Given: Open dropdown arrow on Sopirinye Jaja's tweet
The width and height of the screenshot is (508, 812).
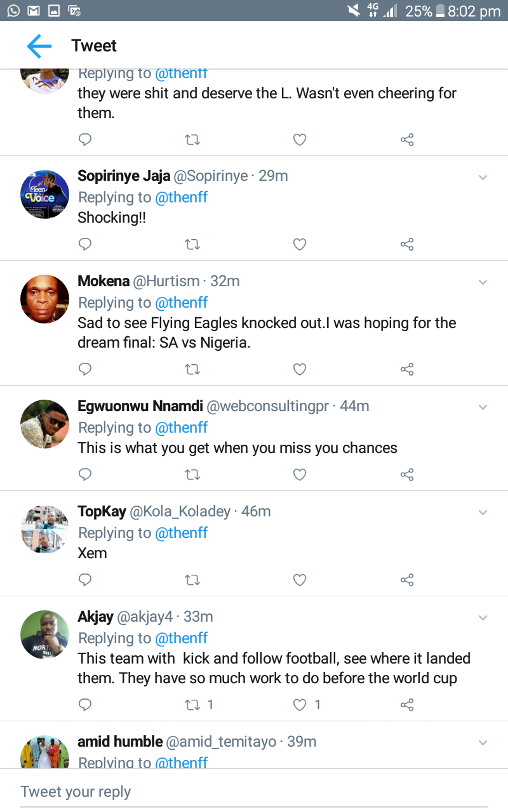Looking at the screenshot, I should pyautogui.click(x=483, y=178).
